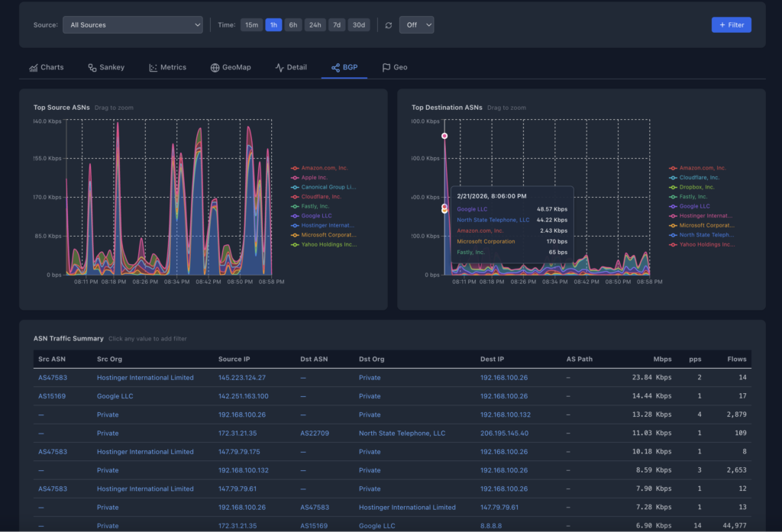Select the 24h time range
The image size is (782, 532).
coord(315,25)
